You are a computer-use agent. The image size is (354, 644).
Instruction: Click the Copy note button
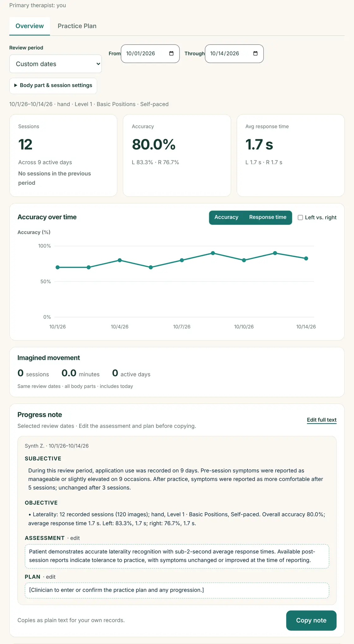[311, 620]
